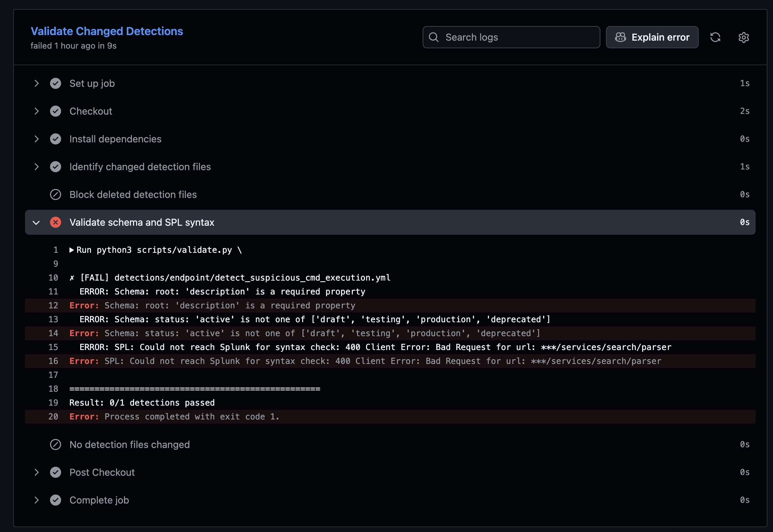Open log settings gear menu

[x=743, y=37]
